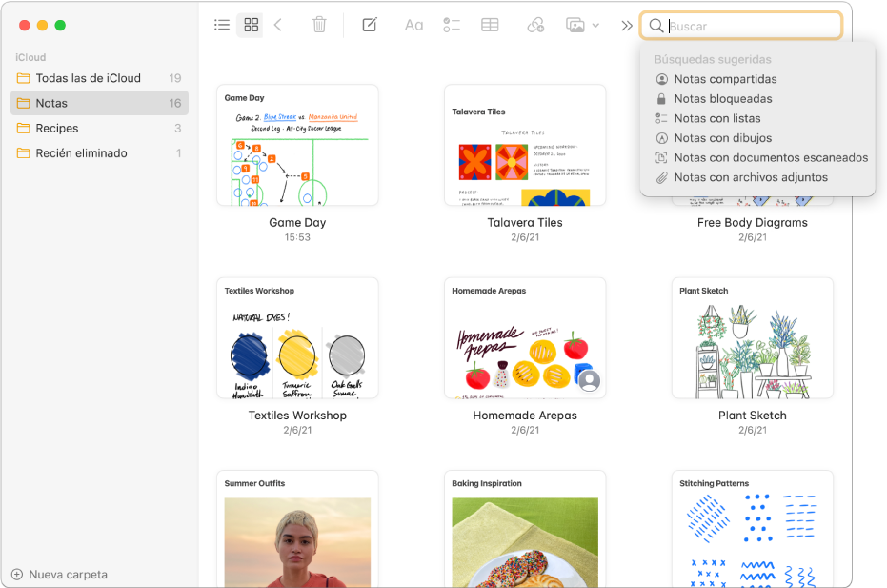Click shared person badge on Homemade Arepas

coord(590,380)
